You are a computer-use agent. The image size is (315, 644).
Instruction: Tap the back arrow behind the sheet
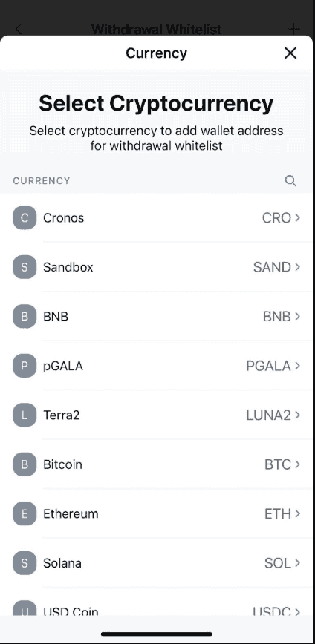pyautogui.click(x=18, y=29)
